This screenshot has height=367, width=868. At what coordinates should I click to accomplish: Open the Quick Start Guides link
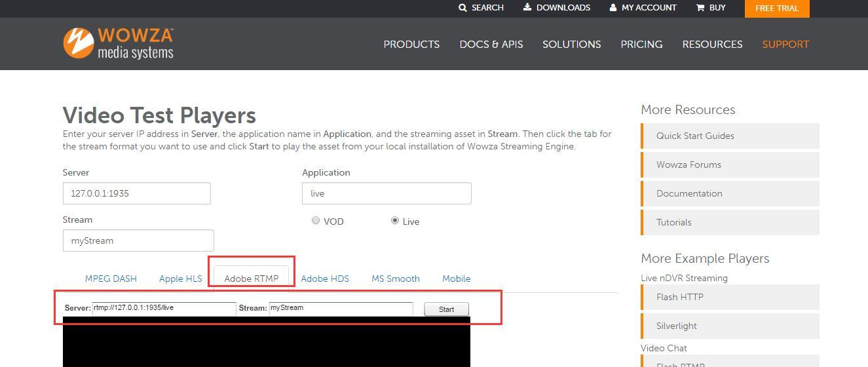pyautogui.click(x=695, y=136)
